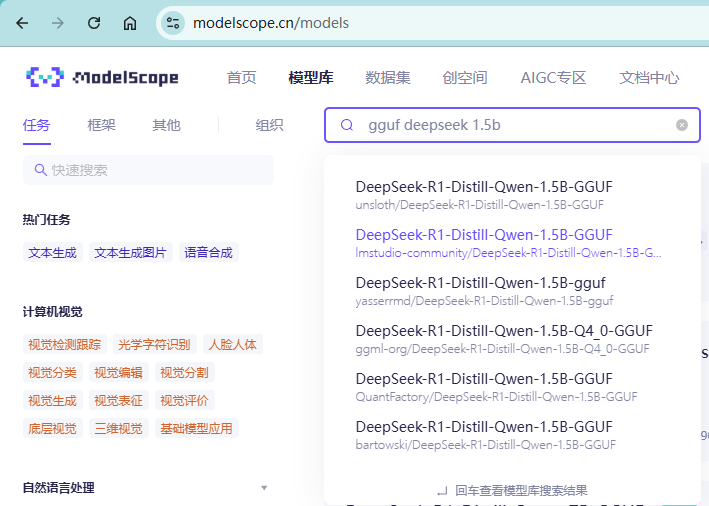The width and height of the screenshot is (709, 506).
Task: Switch to 组织 filter tab
Action: (269, 125)
